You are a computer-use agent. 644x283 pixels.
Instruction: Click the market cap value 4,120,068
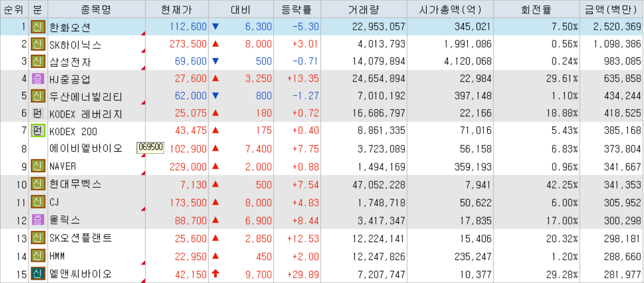pyautogui.click(x=468, y=61)
